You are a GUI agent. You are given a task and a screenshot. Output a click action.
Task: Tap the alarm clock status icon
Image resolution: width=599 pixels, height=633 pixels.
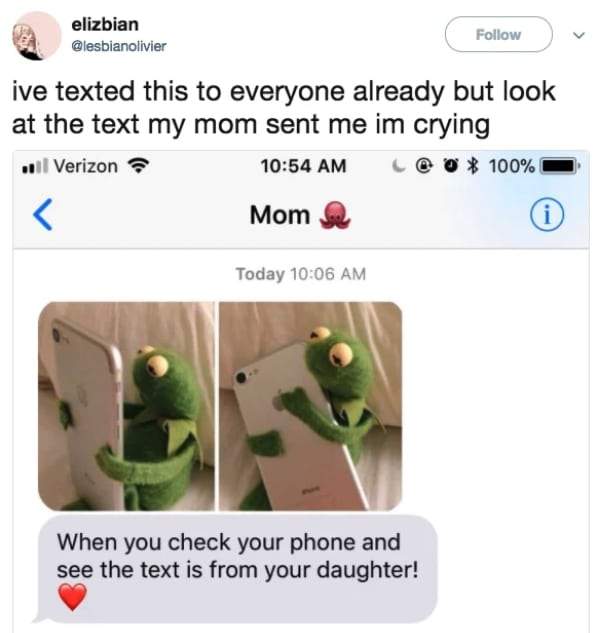(451, 166)
